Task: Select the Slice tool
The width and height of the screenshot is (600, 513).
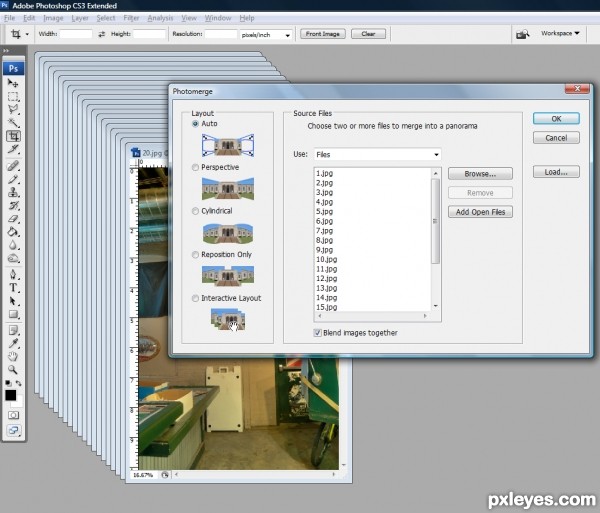Action: (x=13, y=150)
